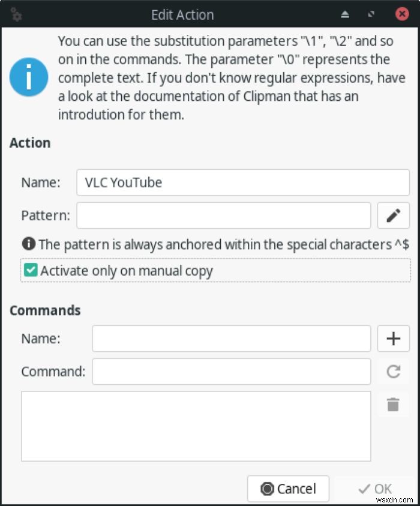
Task: Click inside the empty Pattern field
Action: point(224,215)
